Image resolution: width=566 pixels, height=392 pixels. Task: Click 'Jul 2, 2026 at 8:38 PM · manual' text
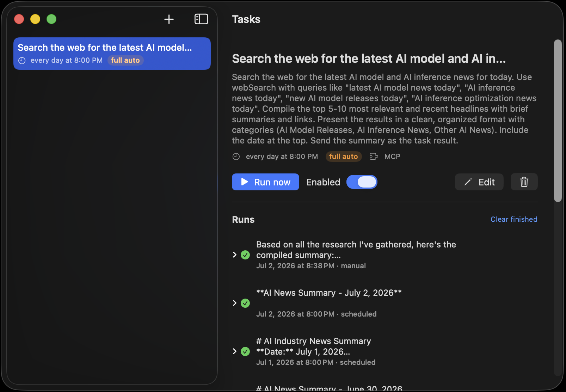click(x=311, y=266)
